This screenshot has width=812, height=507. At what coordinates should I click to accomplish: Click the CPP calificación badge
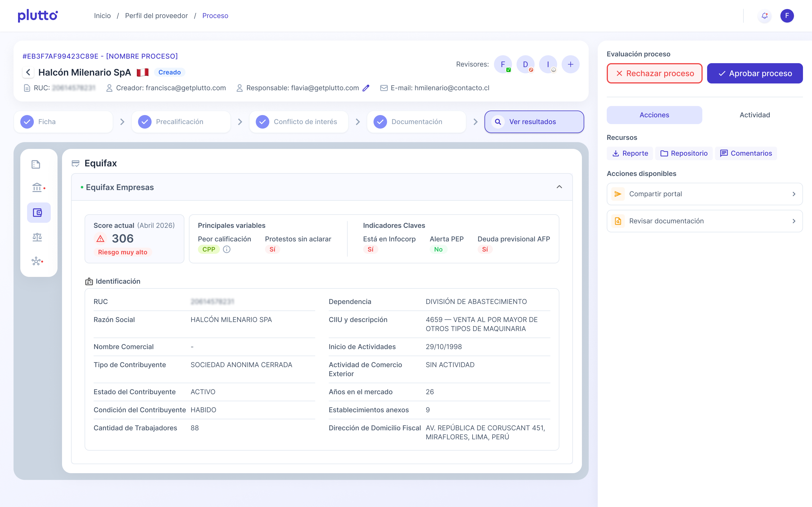click(x=209, y=249)
